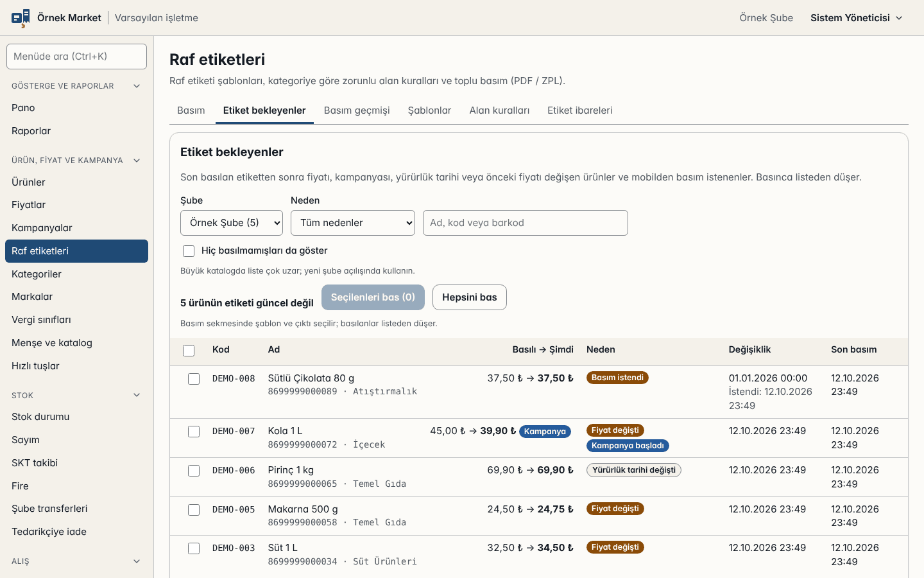Click the Örnek Market logo icon
Screen dimensions: 924x578
[x=21, y=18]
